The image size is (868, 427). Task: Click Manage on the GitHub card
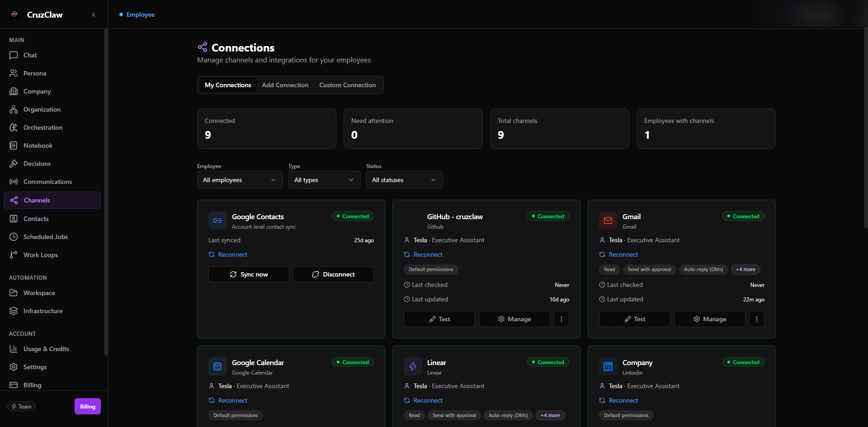click(x=514, y=319)
